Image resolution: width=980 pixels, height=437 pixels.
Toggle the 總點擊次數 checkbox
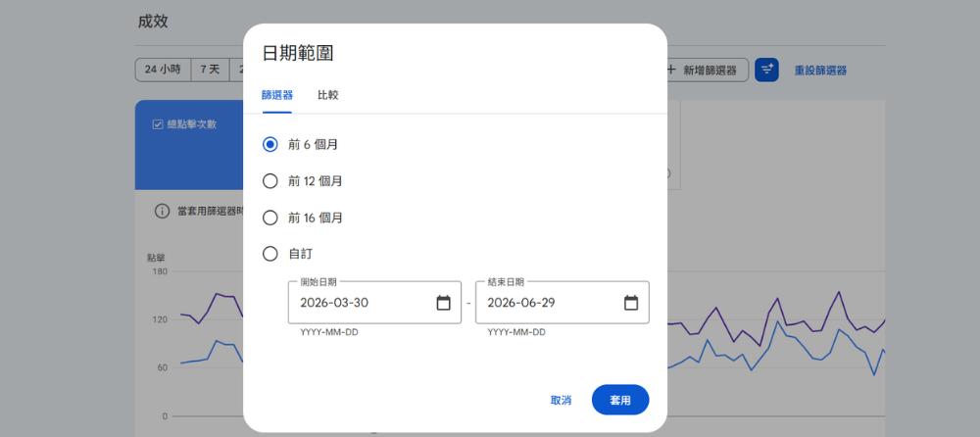coord(158,124)
